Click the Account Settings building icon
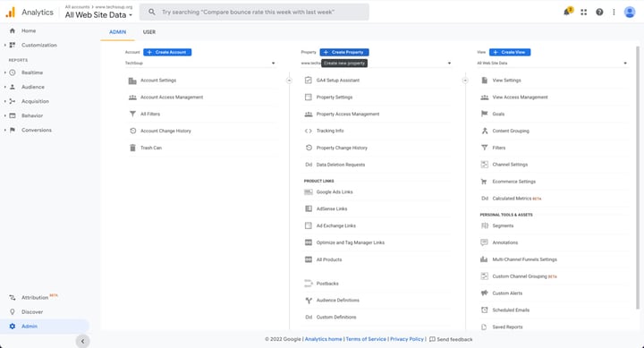 132,81
